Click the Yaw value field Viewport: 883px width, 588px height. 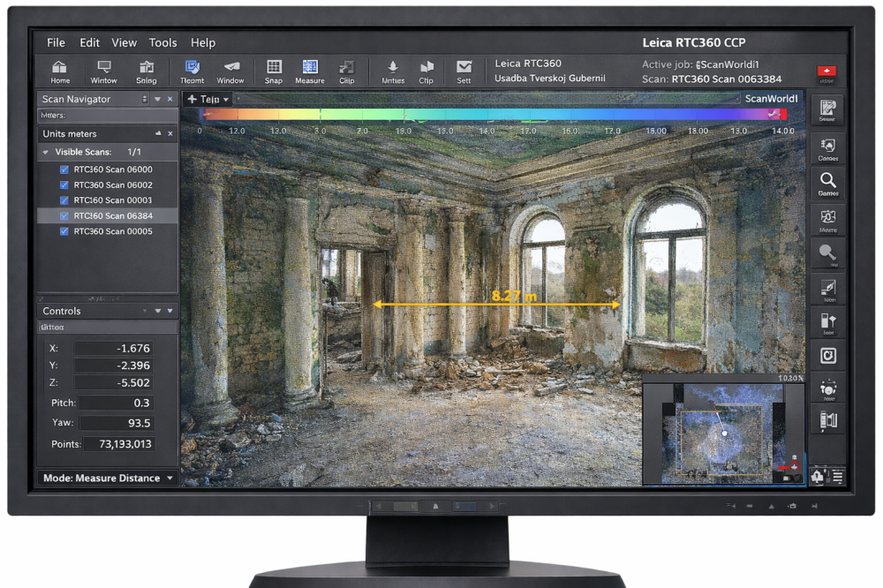coord(114,423)
